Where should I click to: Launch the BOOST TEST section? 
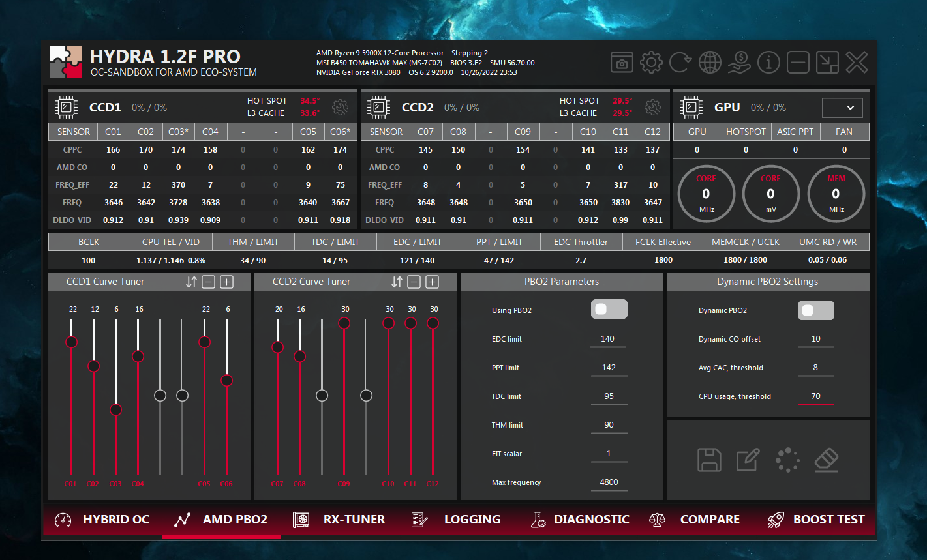[816, 520]
